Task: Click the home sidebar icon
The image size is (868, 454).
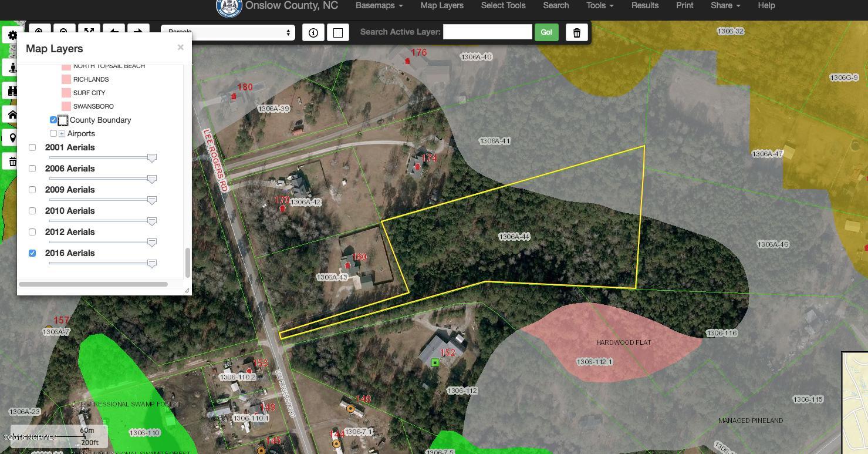Action: tap(12, 115)
